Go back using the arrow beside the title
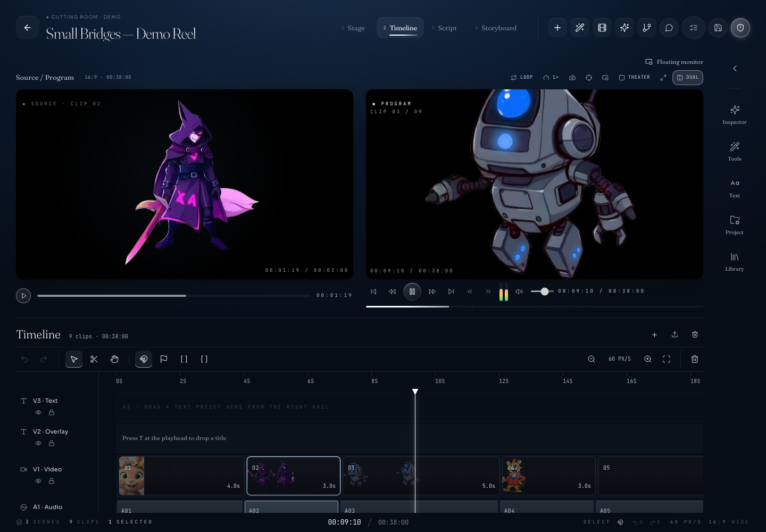Viewport: 766px width, 532px height. [x=28, y=28]
